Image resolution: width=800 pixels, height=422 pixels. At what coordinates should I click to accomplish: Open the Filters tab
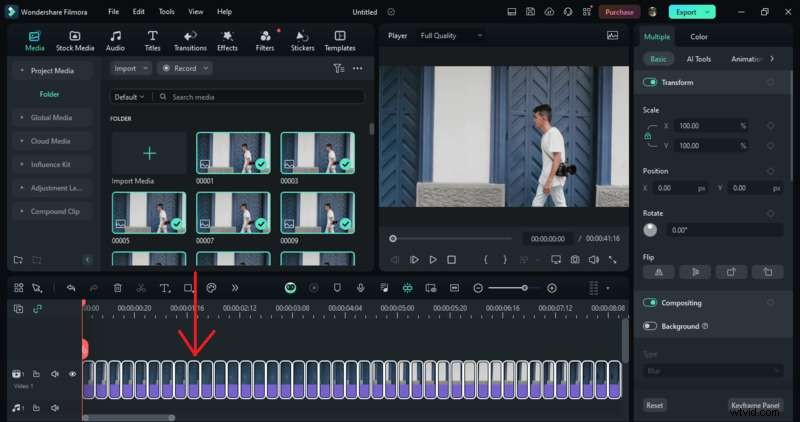click(x=265, y=41)
